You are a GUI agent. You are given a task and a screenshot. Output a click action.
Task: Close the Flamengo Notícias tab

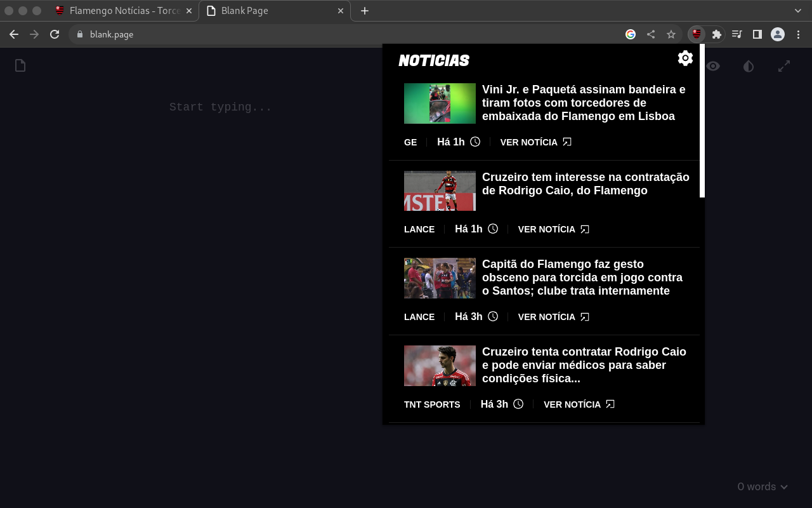tap(189, 11)
